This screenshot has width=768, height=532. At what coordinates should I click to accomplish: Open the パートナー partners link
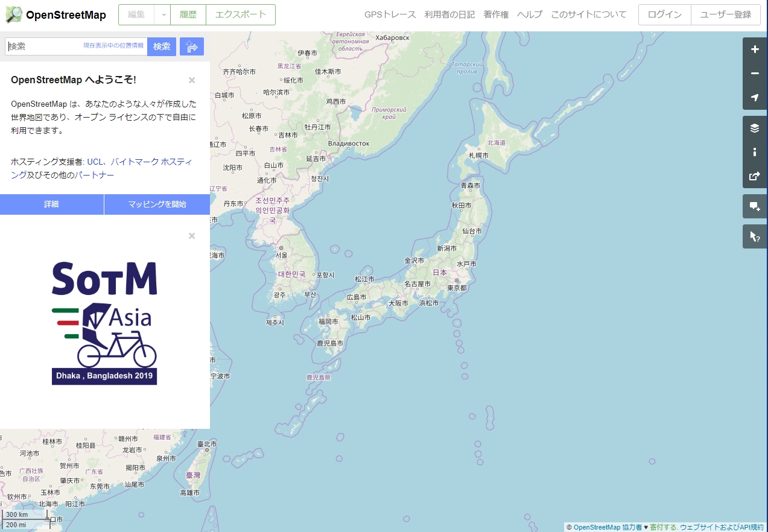(94, 175)
